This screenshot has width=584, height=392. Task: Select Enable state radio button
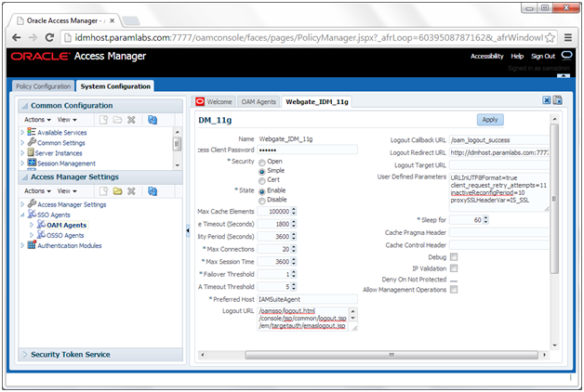262,191
